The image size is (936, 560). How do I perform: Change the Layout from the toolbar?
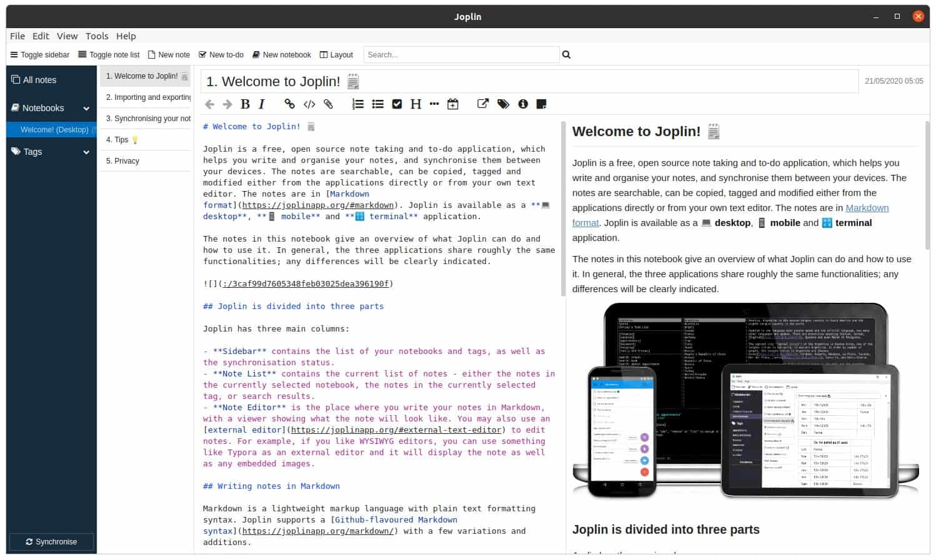click(336, 55)
